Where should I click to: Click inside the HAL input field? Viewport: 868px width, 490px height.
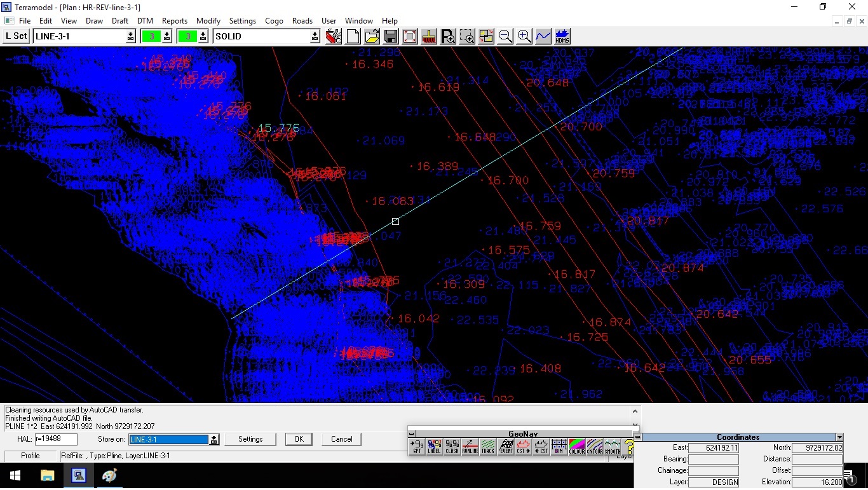click(56, 439)
